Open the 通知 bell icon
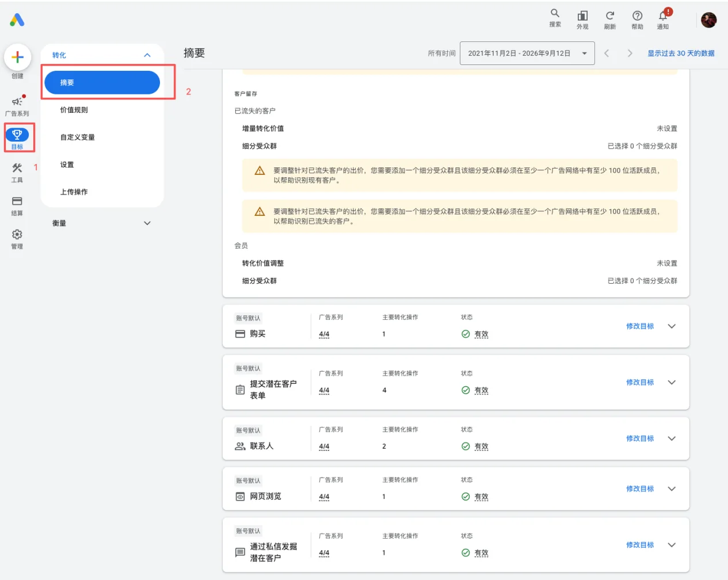Image resolution: width=728 pixels, height=580 pixels. point(663,16)
